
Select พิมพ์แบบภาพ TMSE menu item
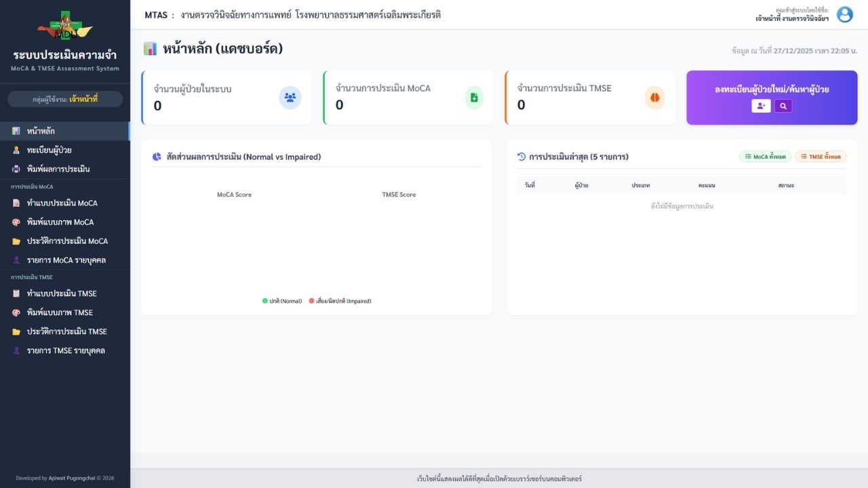[60, 312]
